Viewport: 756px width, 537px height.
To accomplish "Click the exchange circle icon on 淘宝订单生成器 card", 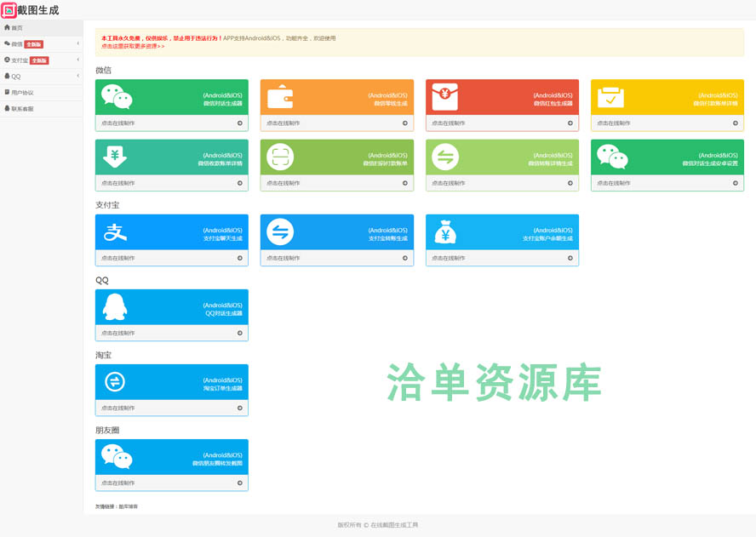I will pos(115,382).
